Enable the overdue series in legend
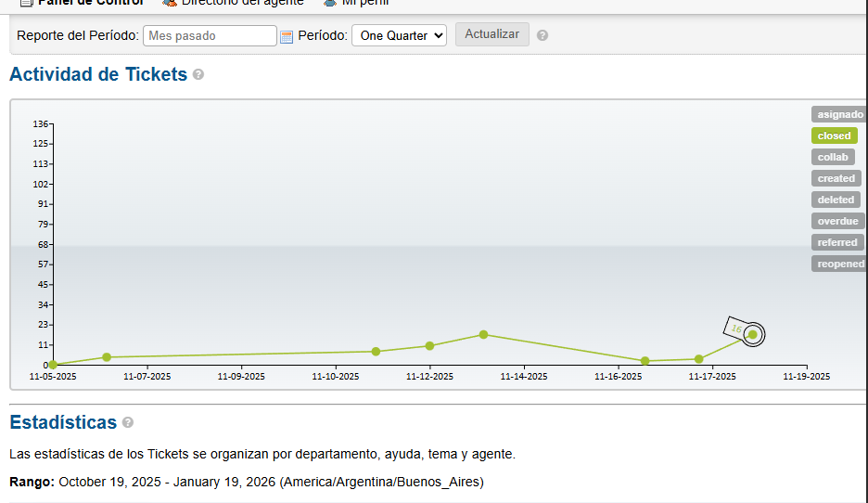This screenshot has width=868, height=503. 837,221
